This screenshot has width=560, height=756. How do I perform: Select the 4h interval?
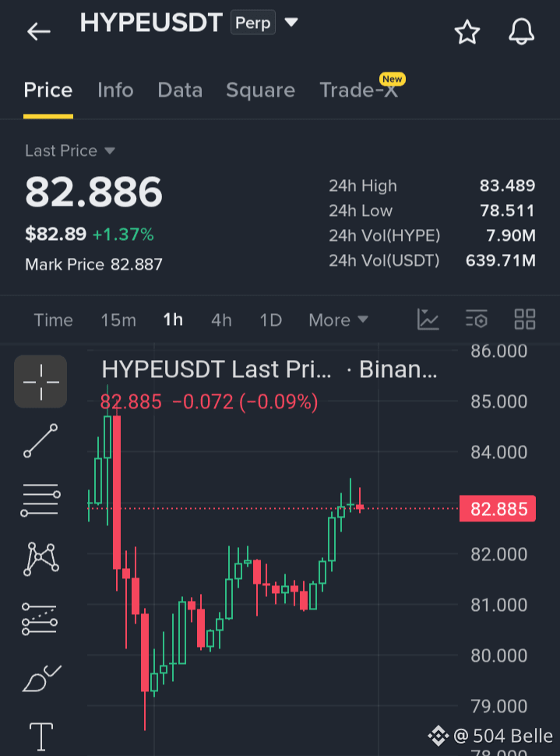221,320
